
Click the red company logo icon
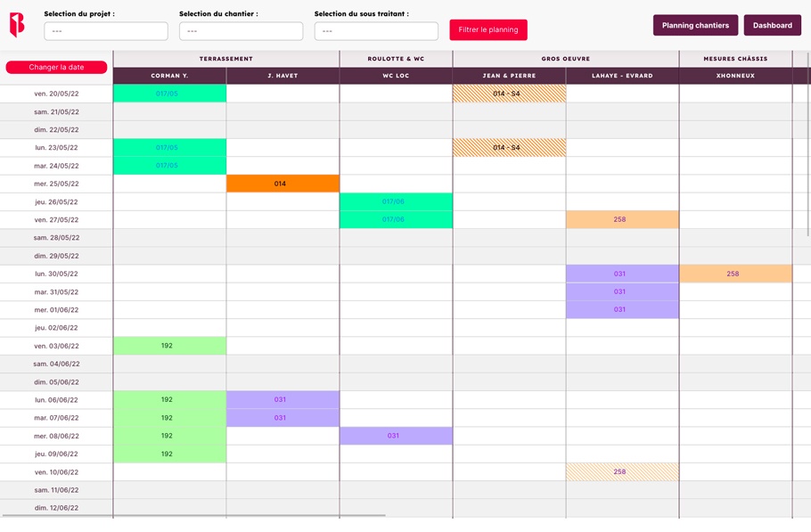coord(17,25)
